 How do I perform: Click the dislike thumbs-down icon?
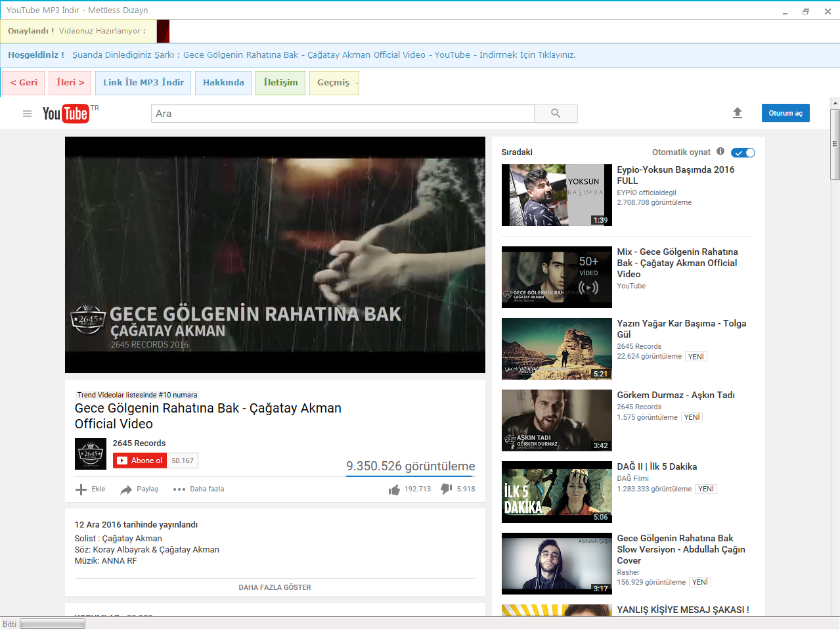pyautogui.click(x=447, y=489)
